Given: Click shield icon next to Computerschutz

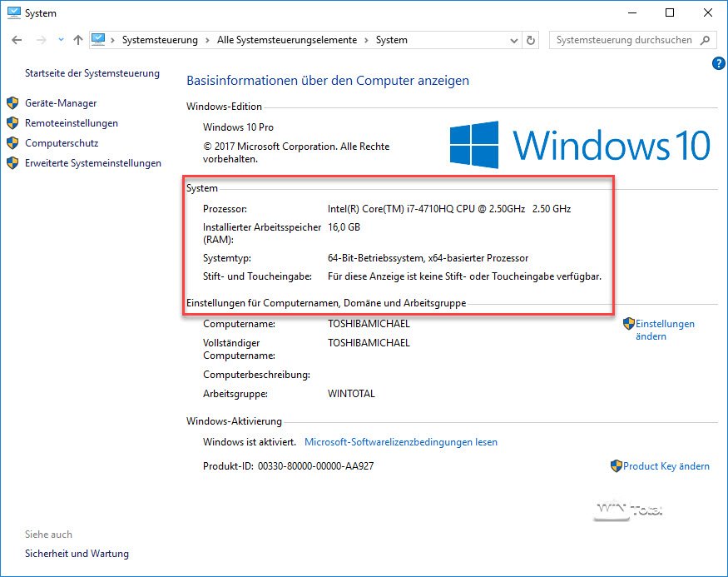Looking at the screenshot, I should coord(12,142).
